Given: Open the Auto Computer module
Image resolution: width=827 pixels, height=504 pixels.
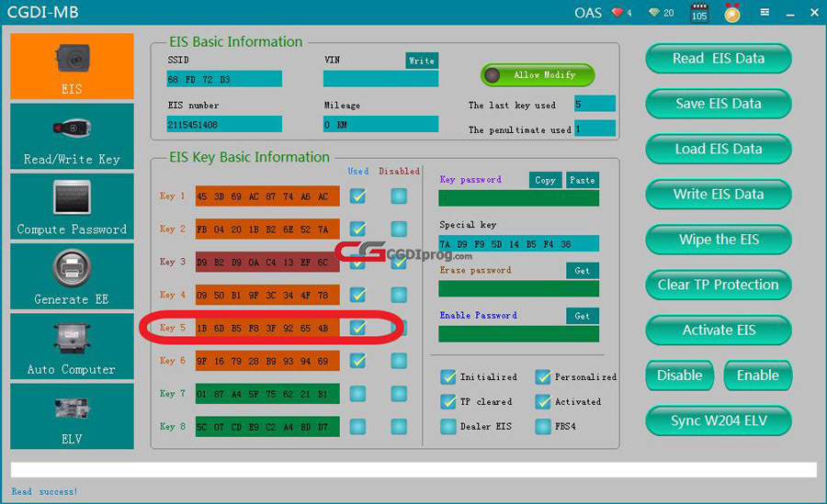Looking at the screenshot, I should (x=72, y=346).
